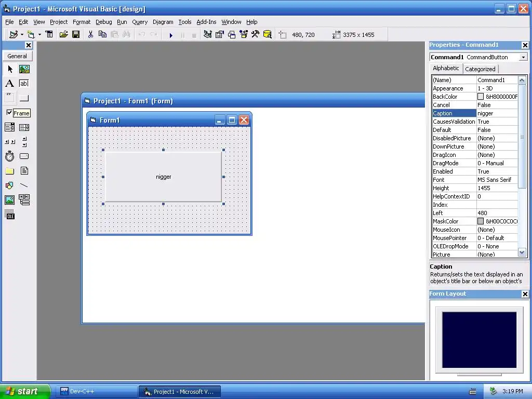532x399 pixels.
Task: Click the BackColor color swatch
Action: pyautogui.click(x=481, y=97)
